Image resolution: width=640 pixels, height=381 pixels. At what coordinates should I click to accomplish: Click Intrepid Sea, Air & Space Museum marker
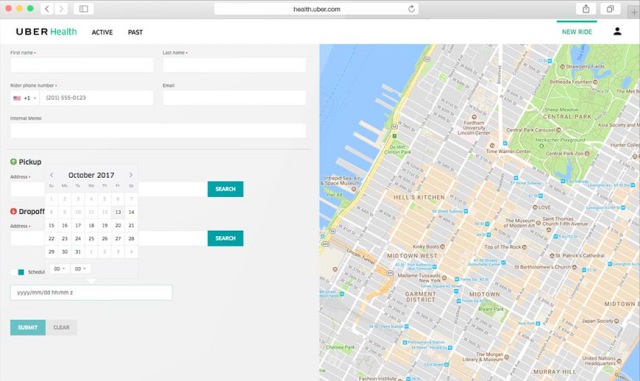click(354, 189)
